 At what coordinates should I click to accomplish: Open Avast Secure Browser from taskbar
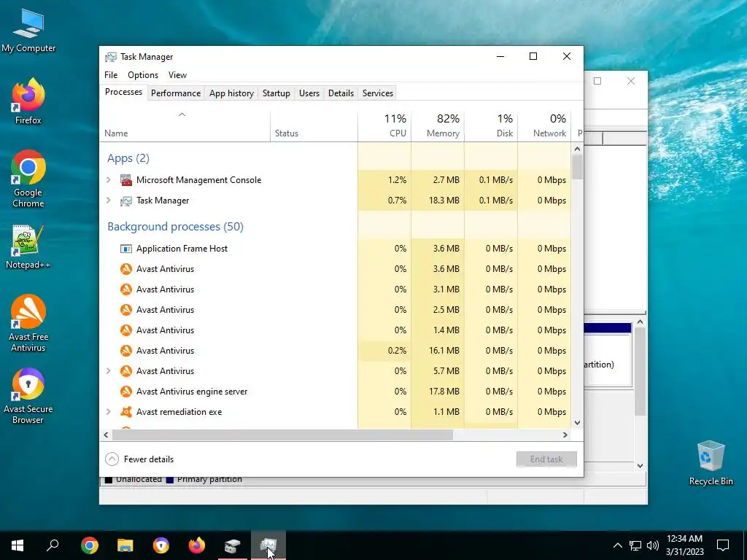click(161, 545)
